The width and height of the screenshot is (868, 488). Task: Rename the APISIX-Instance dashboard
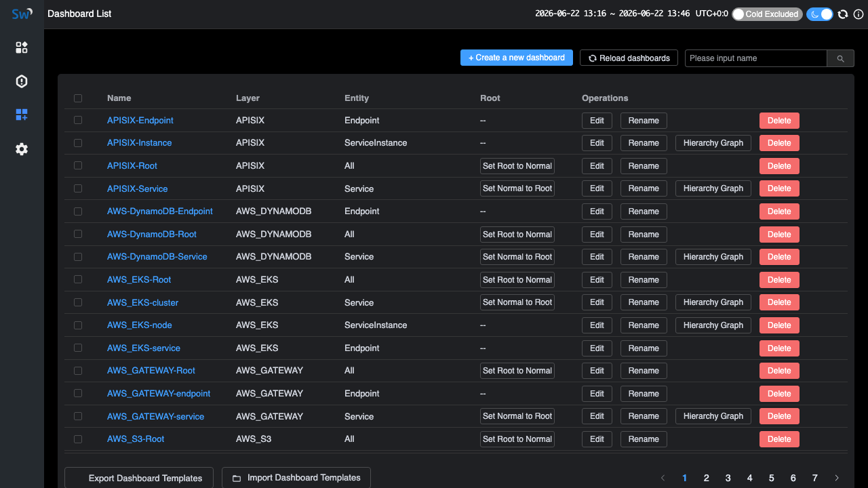point(644,143)
